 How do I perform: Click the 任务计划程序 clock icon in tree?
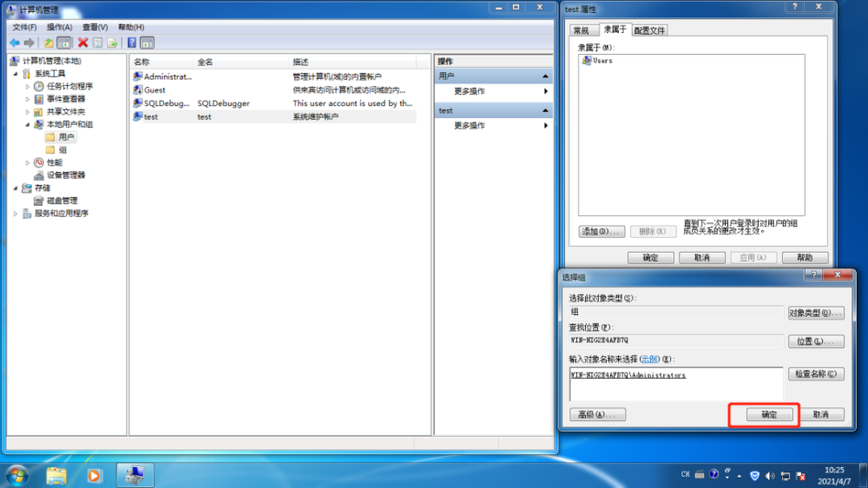39,86
